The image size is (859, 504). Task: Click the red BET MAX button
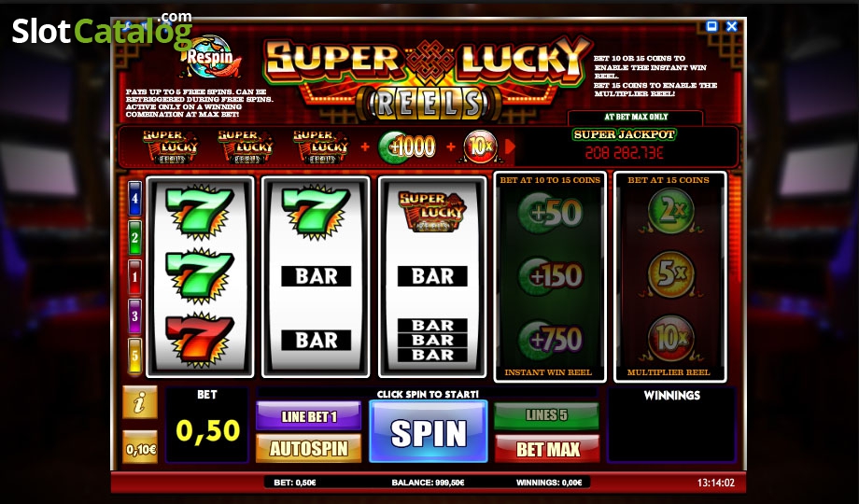point(547,449)
